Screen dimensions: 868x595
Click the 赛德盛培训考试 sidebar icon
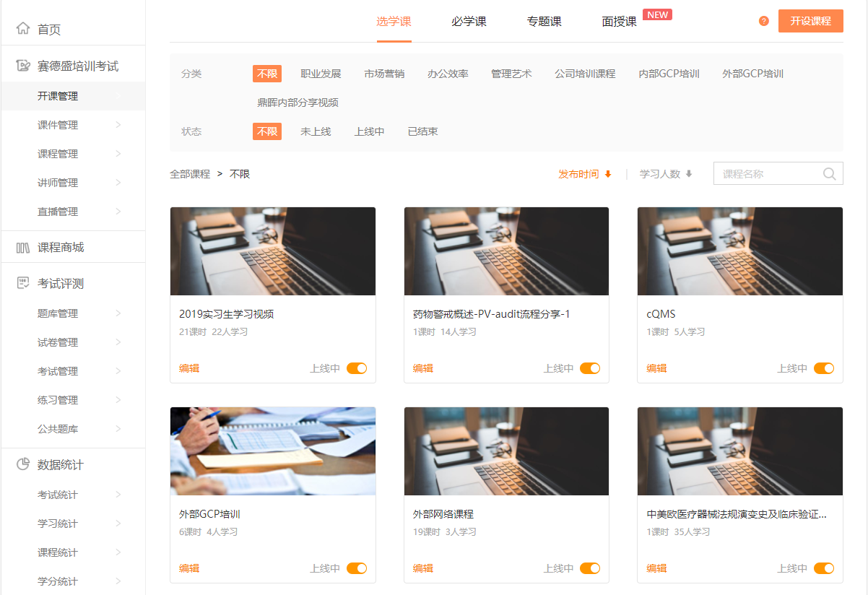[x=23, y=66]
